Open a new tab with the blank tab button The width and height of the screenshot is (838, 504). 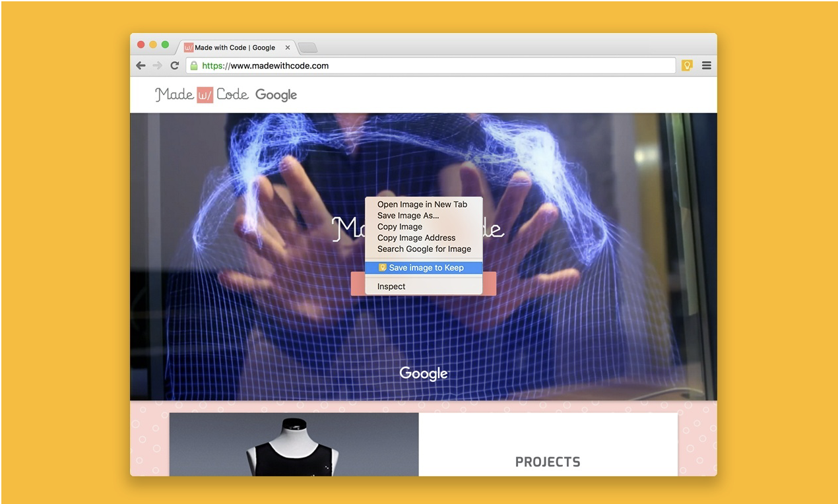coord(307,47)
